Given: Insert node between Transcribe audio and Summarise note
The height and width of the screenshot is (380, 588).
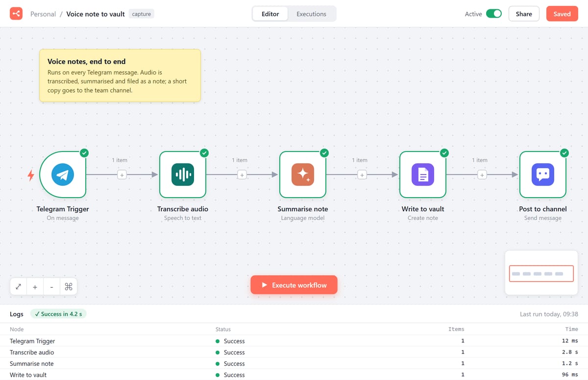Looking at the screenshot, I should 242,175.
